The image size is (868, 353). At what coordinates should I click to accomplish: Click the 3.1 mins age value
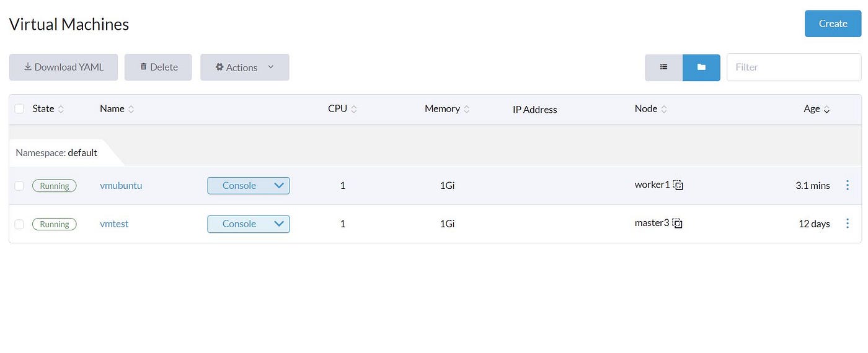tap(812, 185)
